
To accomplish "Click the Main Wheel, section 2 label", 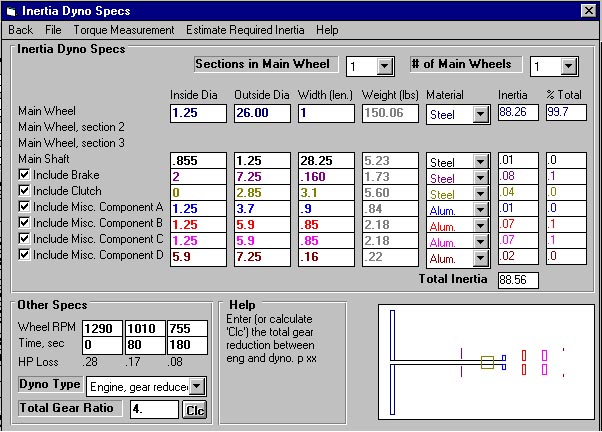I will pyautogui.click(x=71, y=127).
